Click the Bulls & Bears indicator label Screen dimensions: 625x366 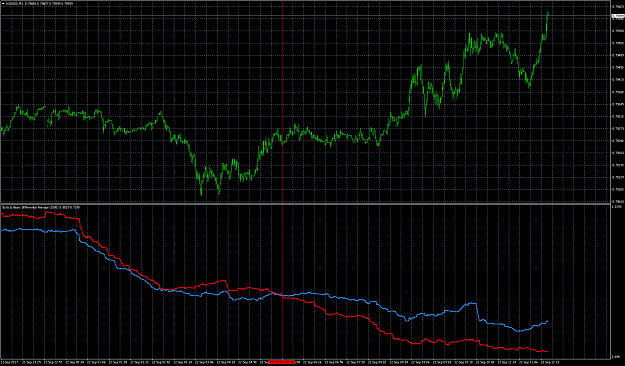coord(41,207)
